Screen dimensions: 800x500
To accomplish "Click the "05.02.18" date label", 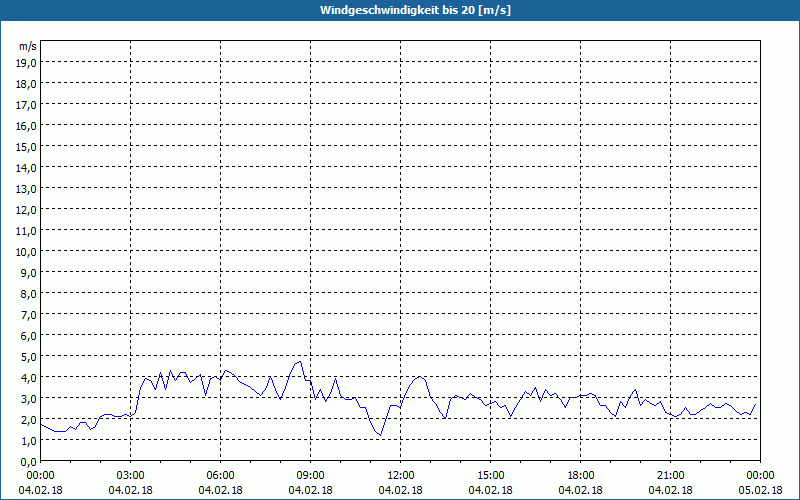I will (760, 490).
